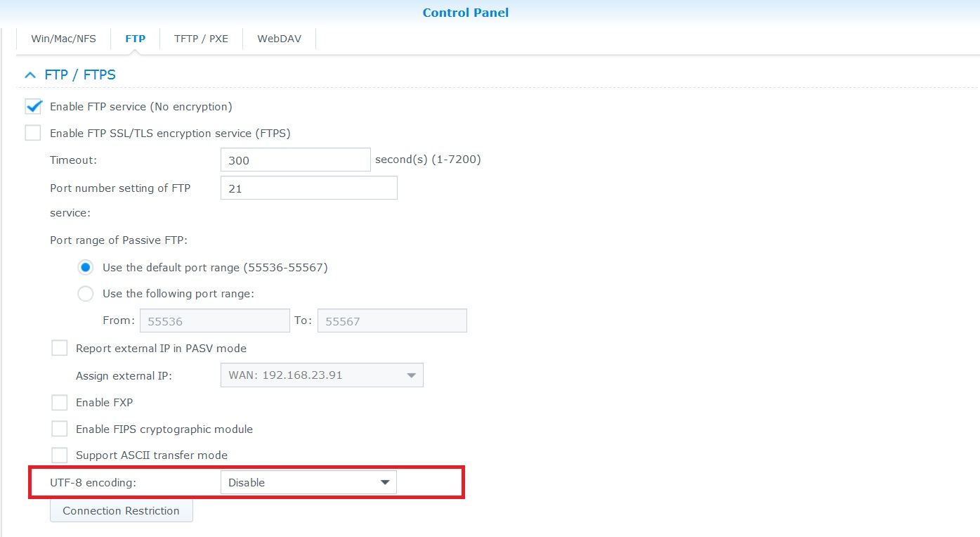Select the default port range radio button
Viewport: 980px width, 537px height.
point(85,267)
